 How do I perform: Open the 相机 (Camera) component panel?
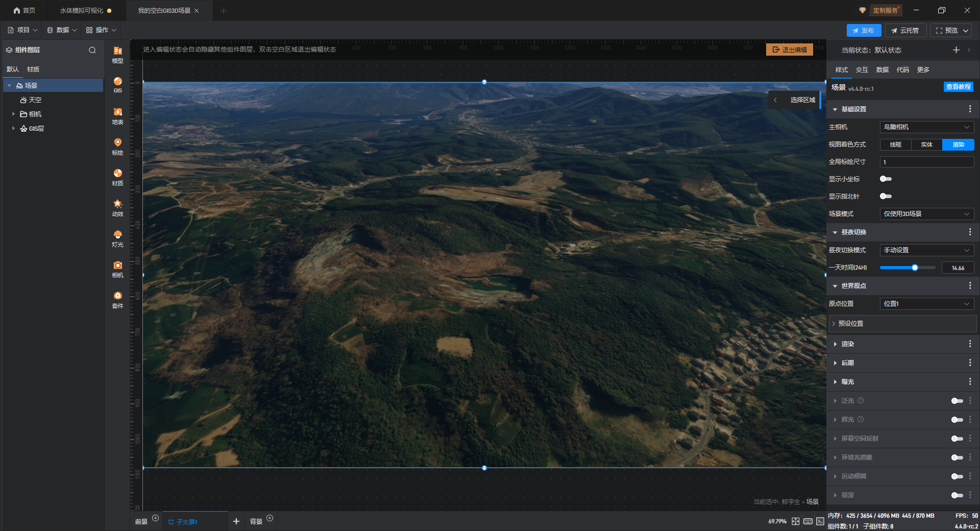[117, 269]
